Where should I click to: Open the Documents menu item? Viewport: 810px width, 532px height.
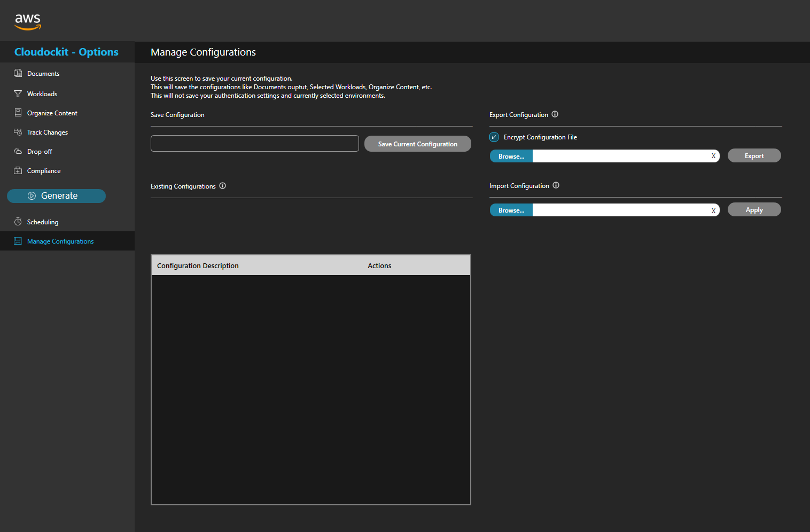(43, 74)
